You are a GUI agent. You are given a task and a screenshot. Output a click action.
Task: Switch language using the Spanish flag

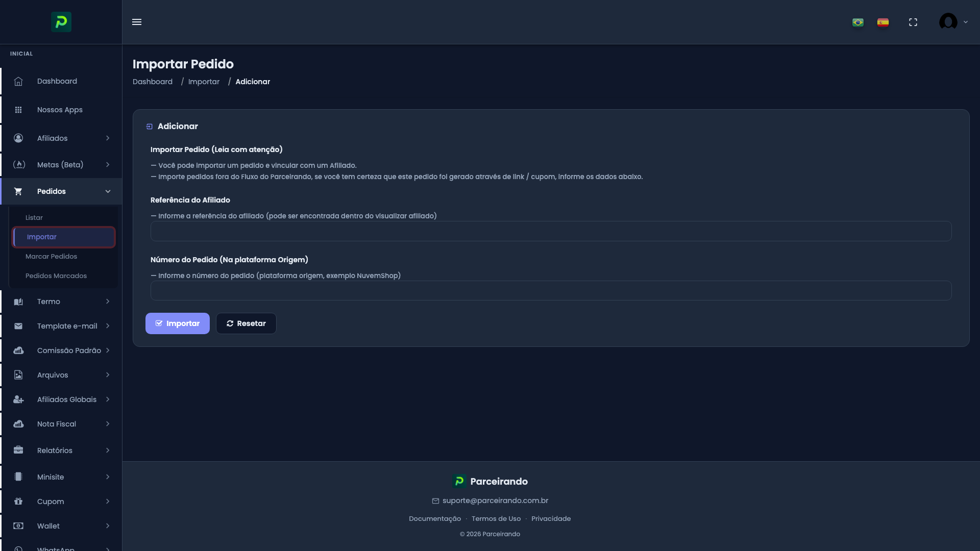click(x=883, y=22)
